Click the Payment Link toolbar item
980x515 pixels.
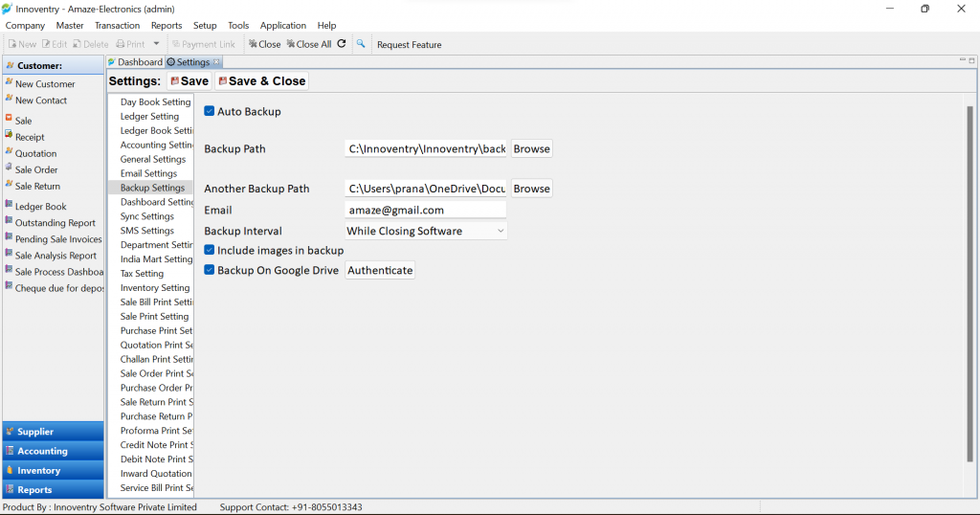point(204,44)
